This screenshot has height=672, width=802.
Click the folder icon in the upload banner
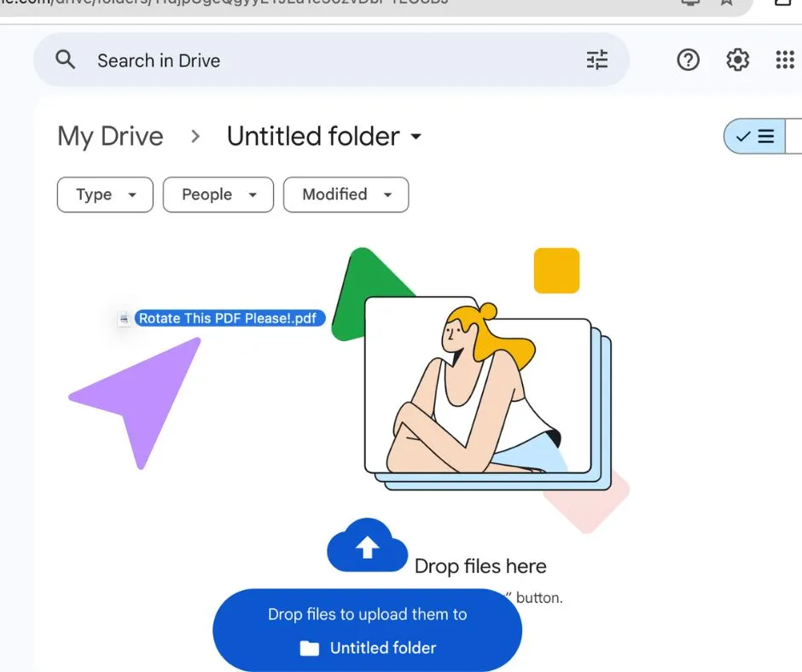(x=310, y=648)
